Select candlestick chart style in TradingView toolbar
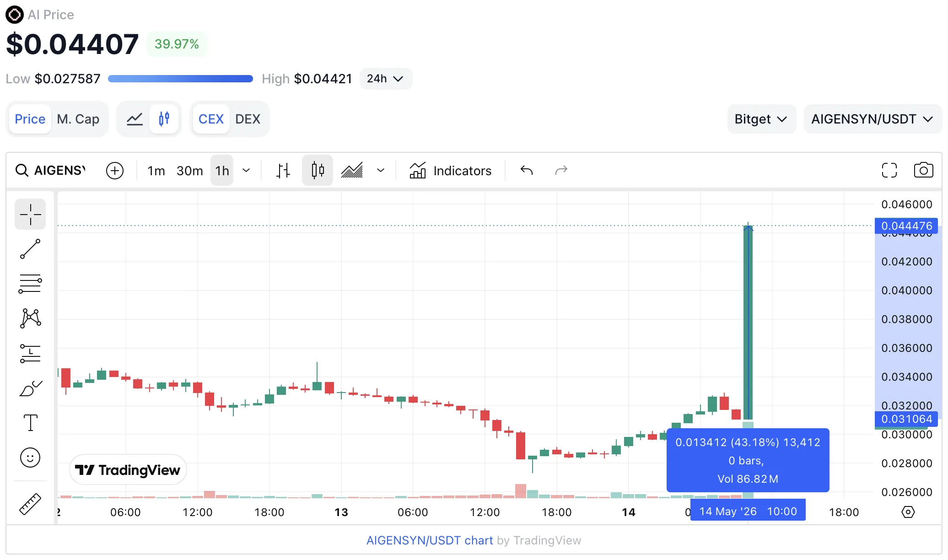 click(318, 171)
